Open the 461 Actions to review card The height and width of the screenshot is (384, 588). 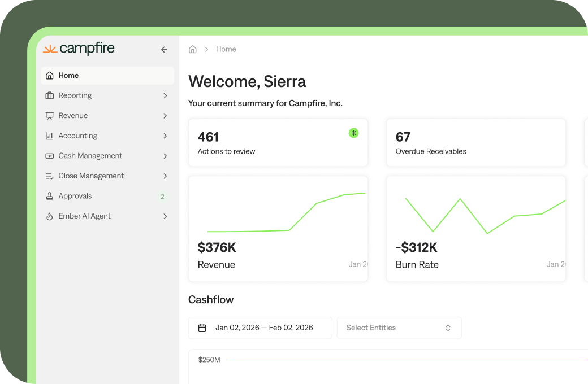point(278,143)
